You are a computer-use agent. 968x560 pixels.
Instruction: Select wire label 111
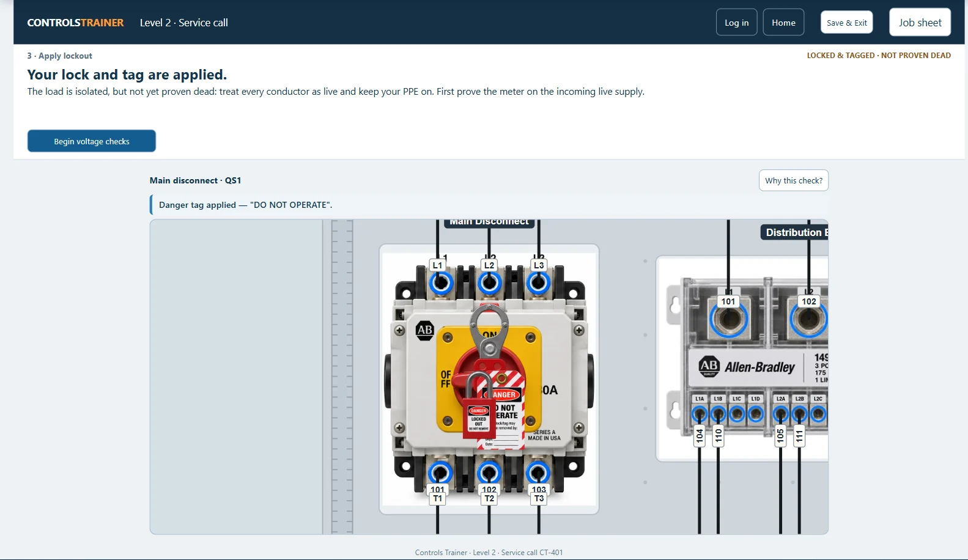[x=799, y=436]
